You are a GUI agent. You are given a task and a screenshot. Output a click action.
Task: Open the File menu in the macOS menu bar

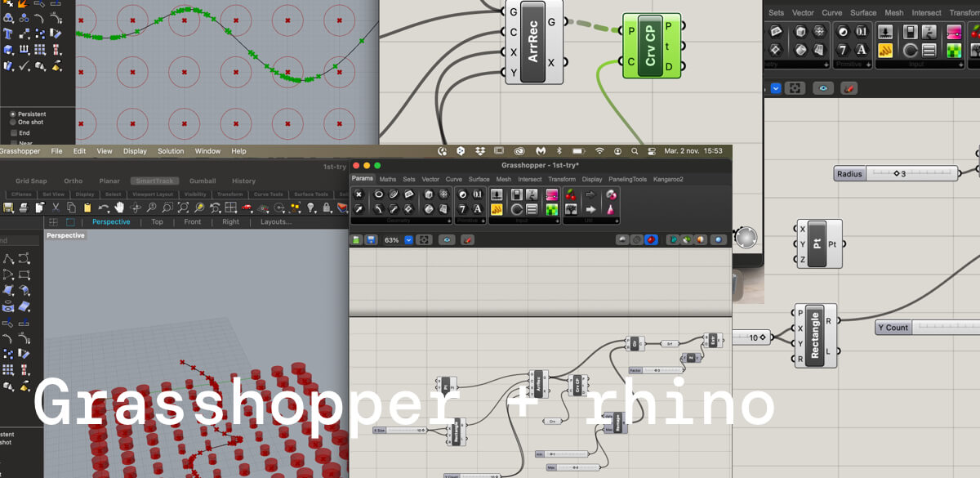point(56,151)
